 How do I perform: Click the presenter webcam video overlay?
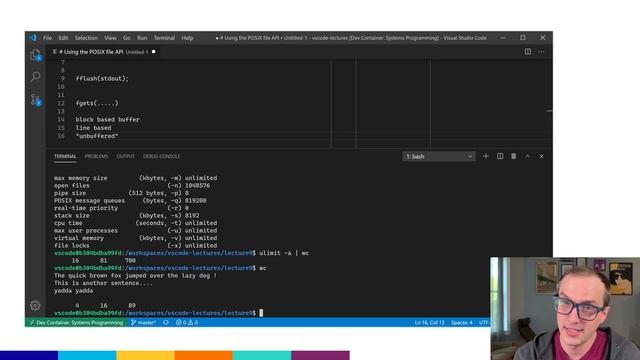tap(565, 309)
